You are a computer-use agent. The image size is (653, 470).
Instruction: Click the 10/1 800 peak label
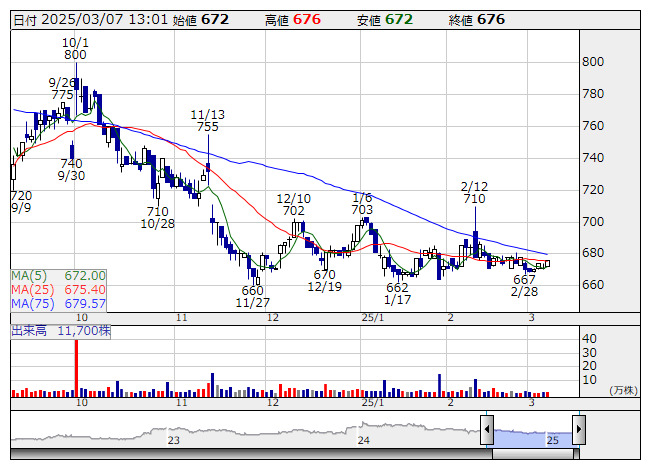75,49
